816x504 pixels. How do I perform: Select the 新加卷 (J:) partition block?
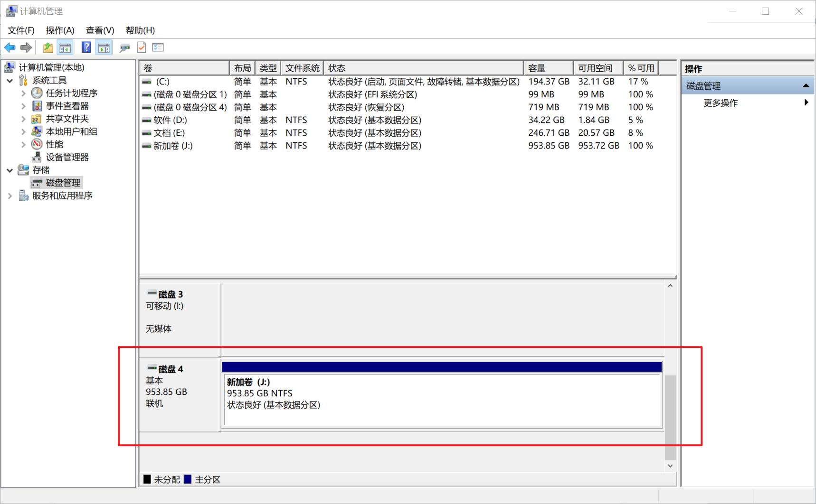[x=442, y=399]
